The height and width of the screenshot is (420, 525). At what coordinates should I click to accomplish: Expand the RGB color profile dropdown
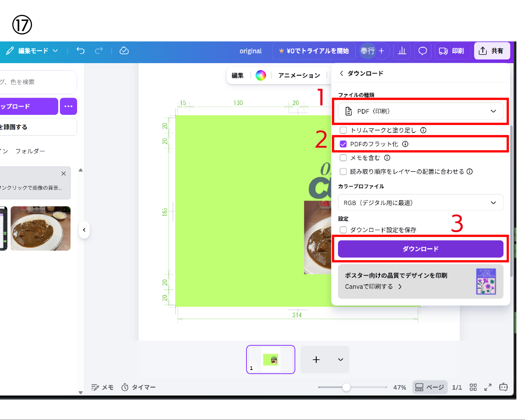(x=420, y=203)
